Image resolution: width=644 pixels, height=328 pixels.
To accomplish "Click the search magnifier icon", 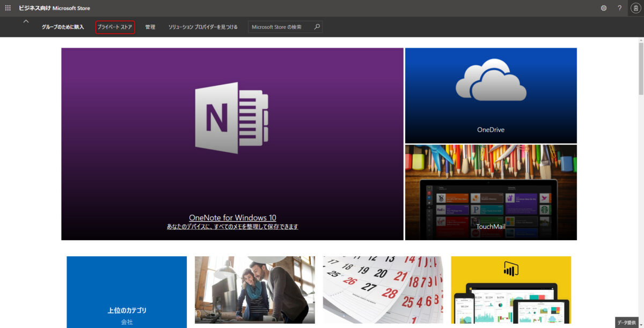I will (x=317, y=26).
